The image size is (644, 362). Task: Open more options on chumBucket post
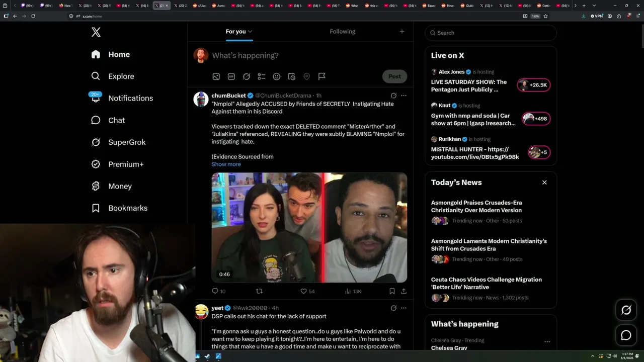(404, 96)
